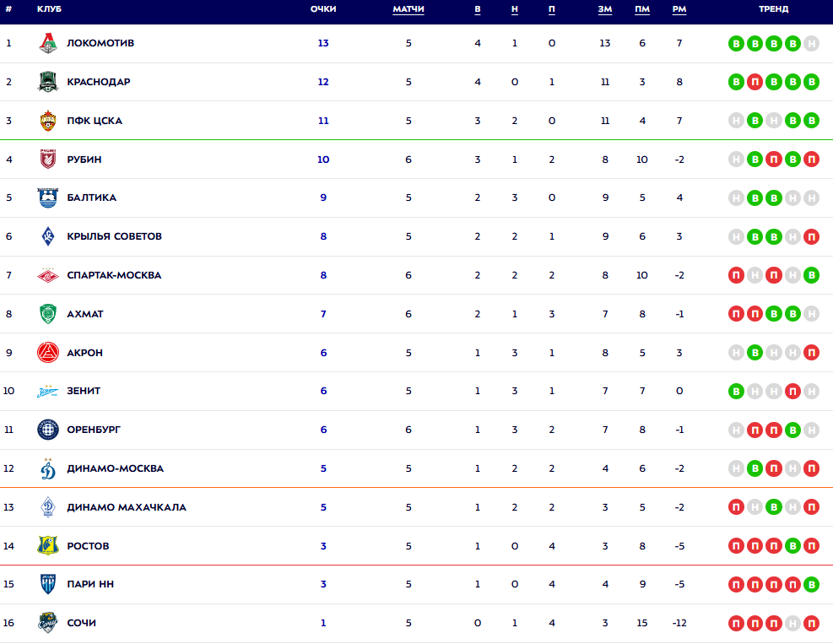Sort standings by РМ column header

[x=679, y=9]
